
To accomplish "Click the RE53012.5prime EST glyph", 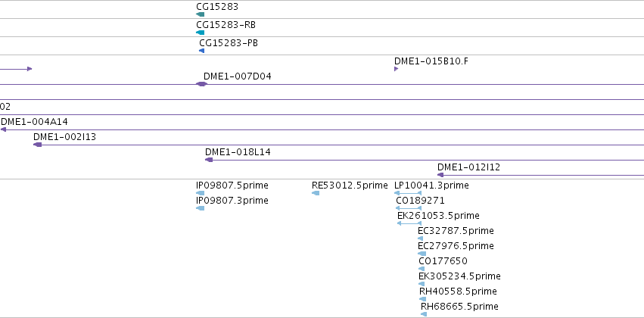I will [316, 193].
